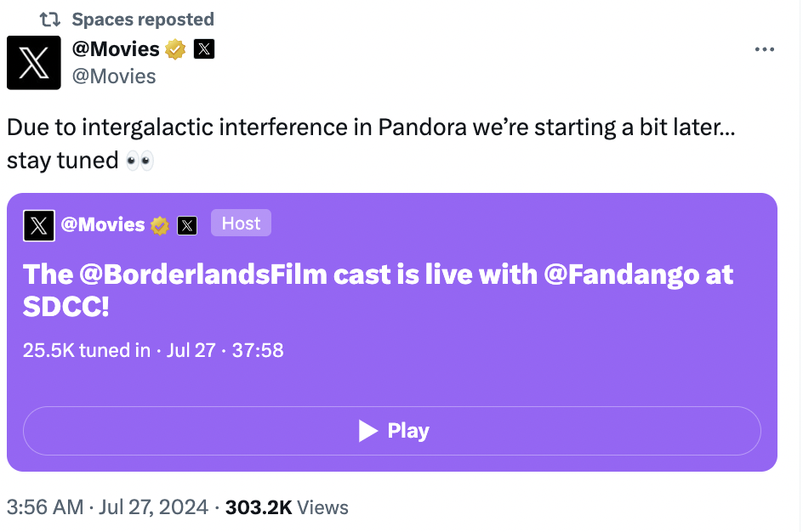Play the recorded Space
The height and width of the screenshot is (532, 803).
coord(392,431)
